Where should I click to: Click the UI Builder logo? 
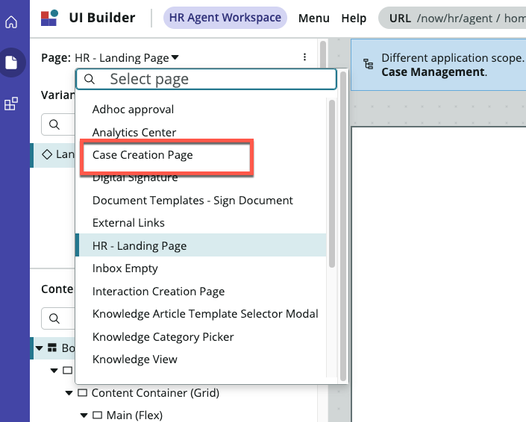49,18
